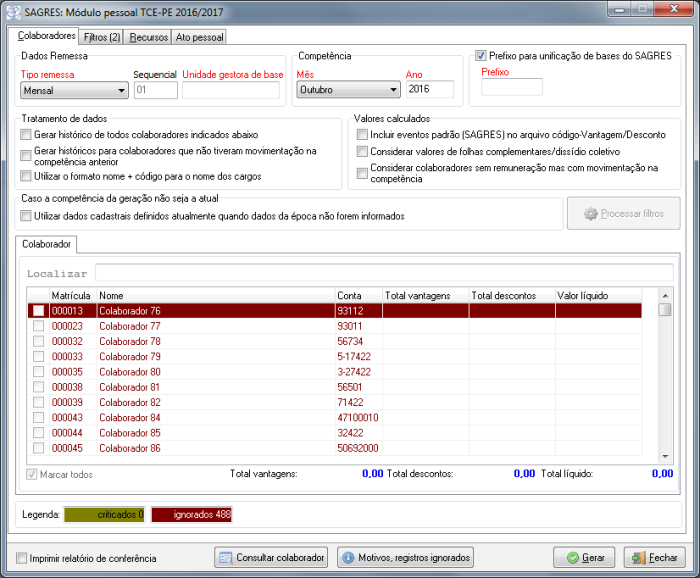700x578 pixels.
Task: Click the gear icon on Processar filtros
Action: (590, 214)
